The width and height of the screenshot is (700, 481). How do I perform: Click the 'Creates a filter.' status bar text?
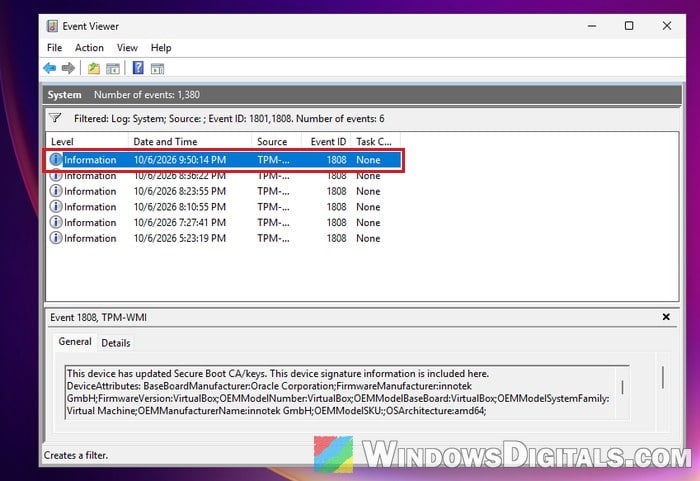[x=76, y=456]
